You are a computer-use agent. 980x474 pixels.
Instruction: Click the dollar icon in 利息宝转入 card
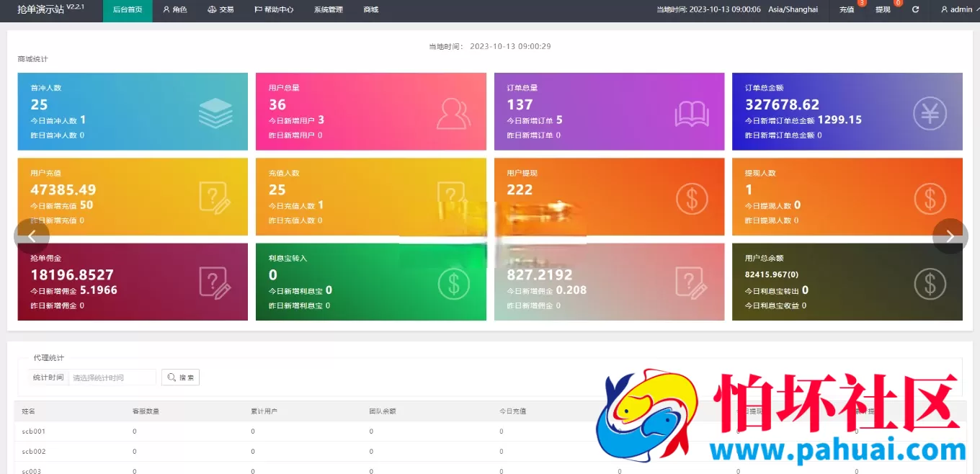(453, 284)
